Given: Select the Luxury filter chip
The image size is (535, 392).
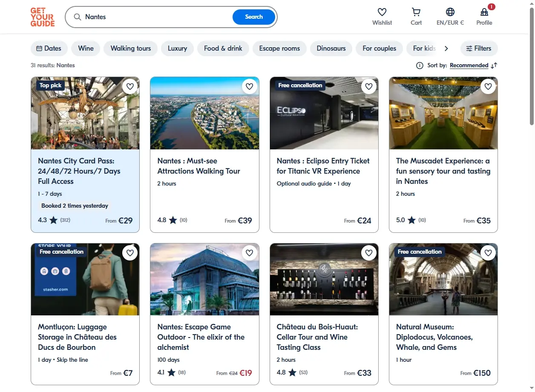Looking at the screenshot, I should [x=177, y=49].
